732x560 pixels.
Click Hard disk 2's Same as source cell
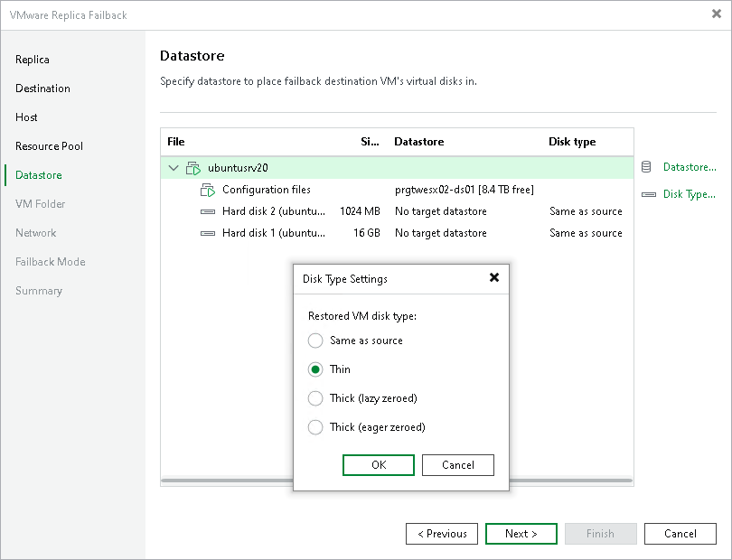click(586, 212)
